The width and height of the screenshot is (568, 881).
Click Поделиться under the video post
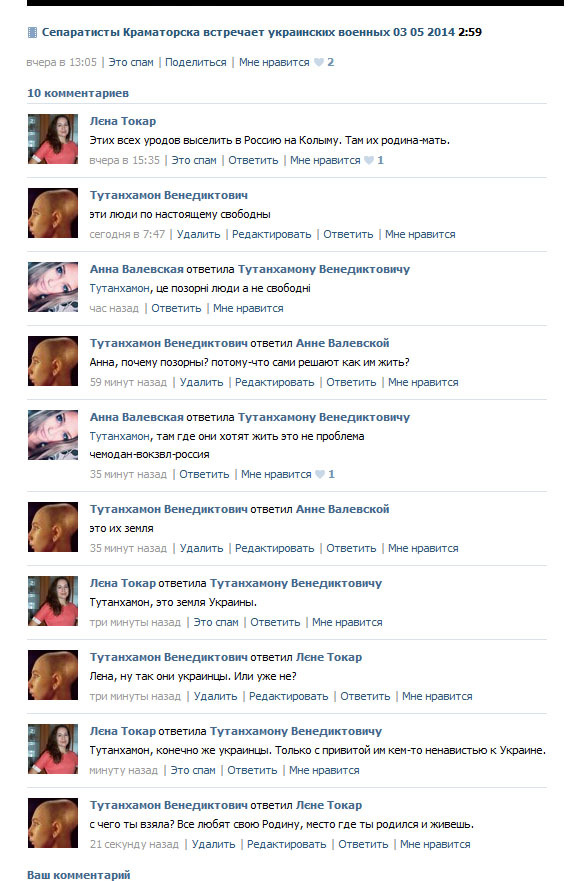point(196,62)
